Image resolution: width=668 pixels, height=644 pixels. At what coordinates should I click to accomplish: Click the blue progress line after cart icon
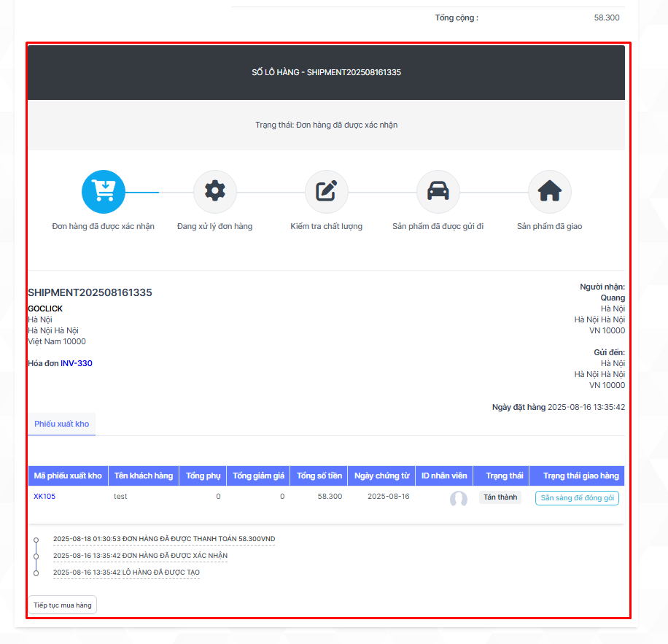tap(142, 193)
